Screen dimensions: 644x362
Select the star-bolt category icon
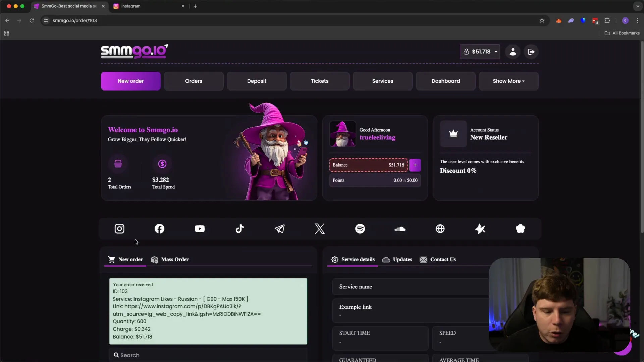coord(480,229)
